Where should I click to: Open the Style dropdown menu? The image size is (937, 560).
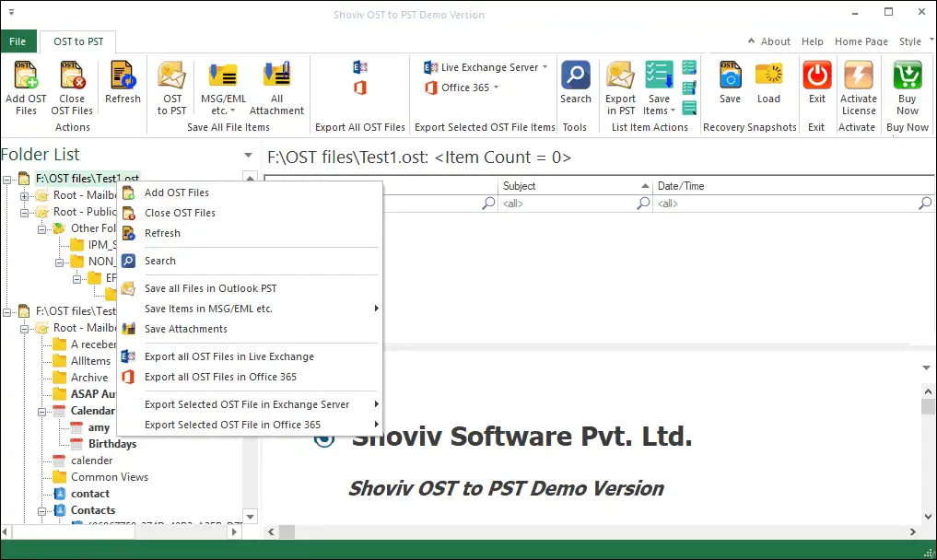click(916, 41)
